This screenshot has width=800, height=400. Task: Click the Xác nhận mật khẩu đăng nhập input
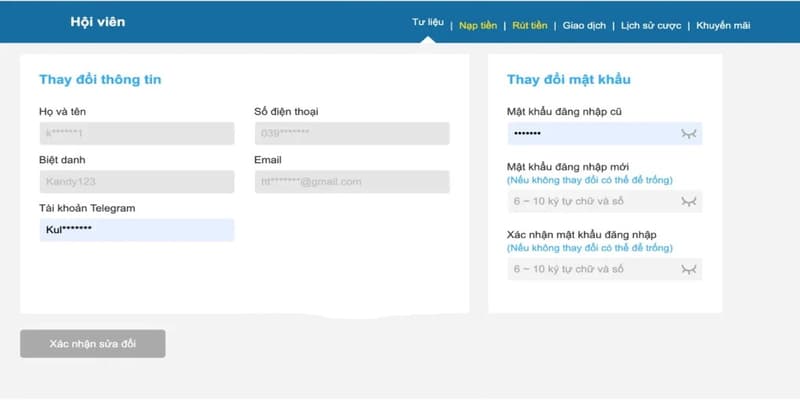coord(590,269)
